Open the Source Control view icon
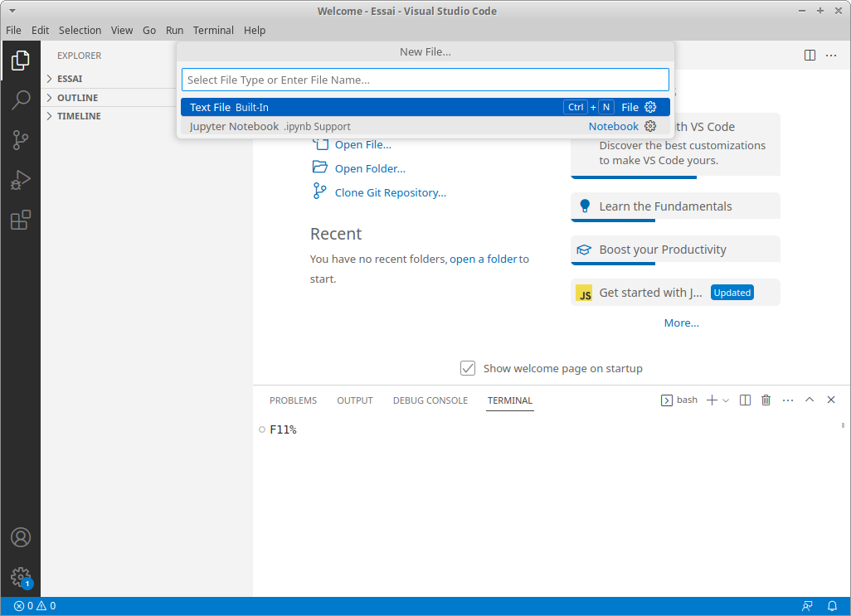This screenshot has width=851, height=616. [20, 140]
